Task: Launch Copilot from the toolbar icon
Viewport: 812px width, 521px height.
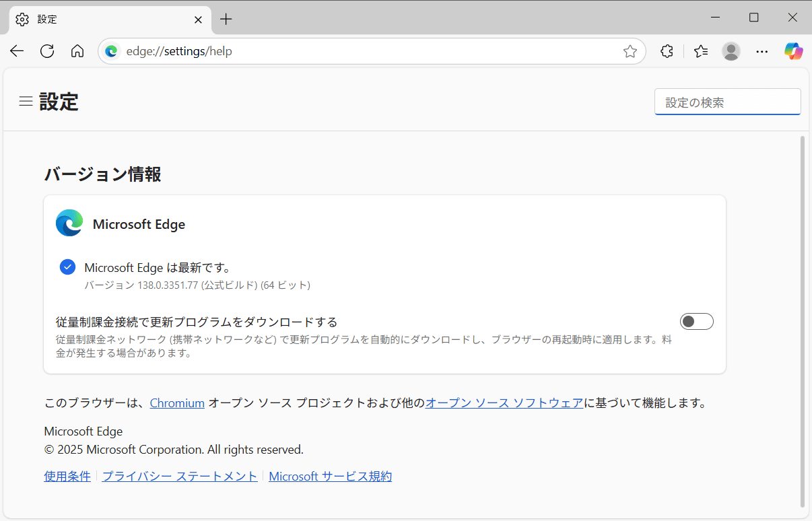Action: 794,51
